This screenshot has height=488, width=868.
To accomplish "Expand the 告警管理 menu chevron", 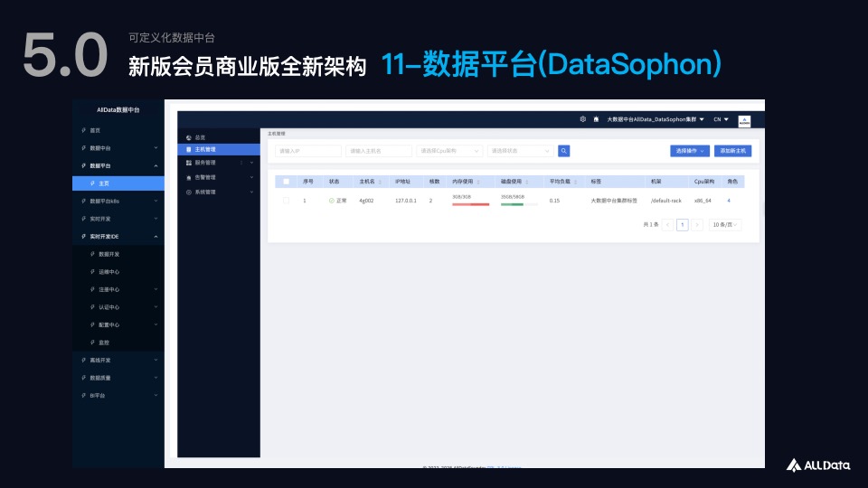I will click(251, 178).
